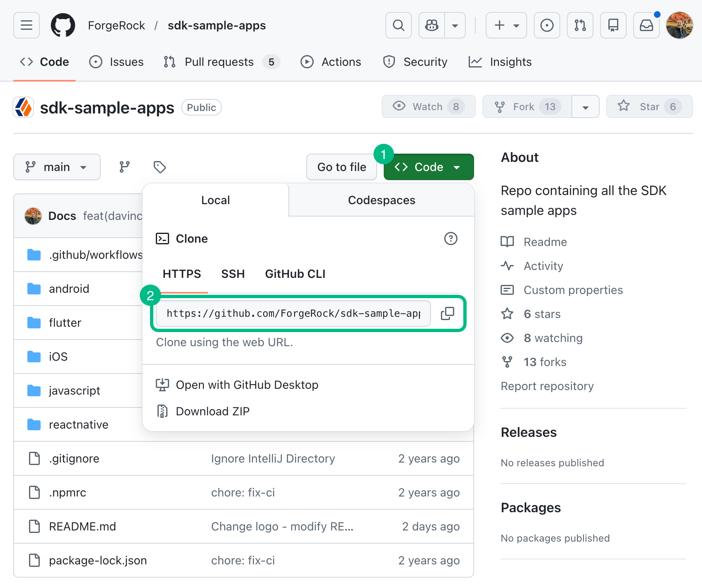Expand the main branch selector

point(57,167)
